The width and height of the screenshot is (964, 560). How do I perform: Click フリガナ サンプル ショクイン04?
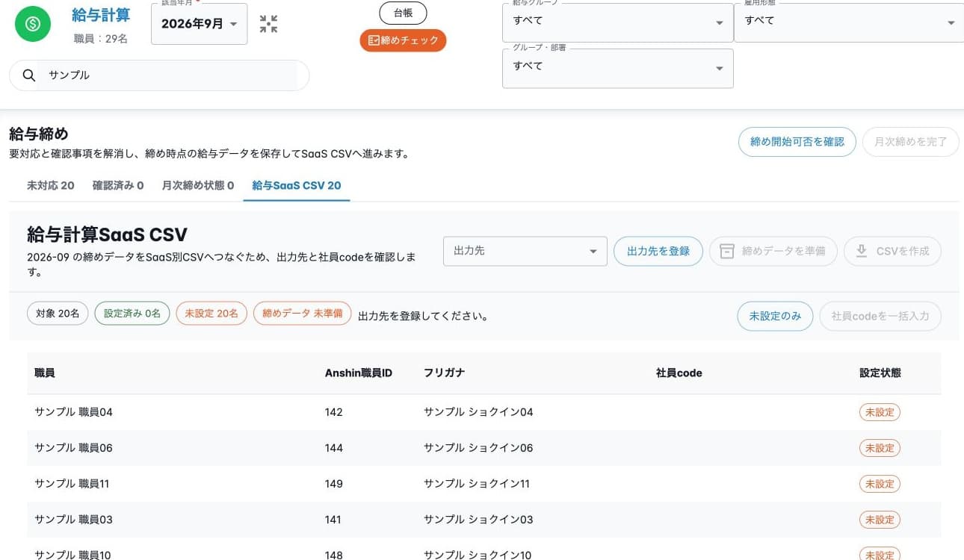478,412
